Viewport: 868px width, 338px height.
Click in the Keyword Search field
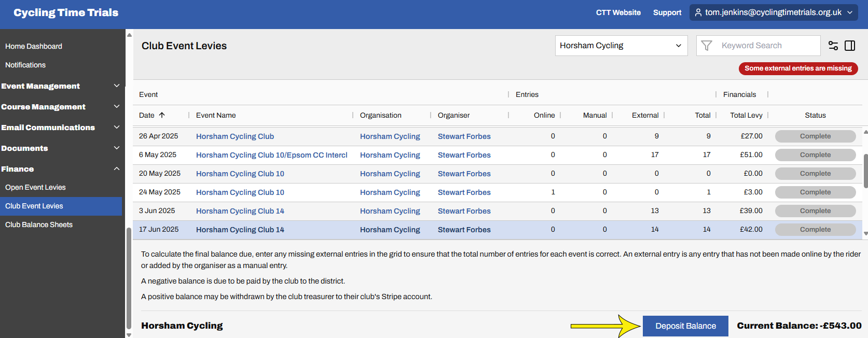tap(768, 46)
